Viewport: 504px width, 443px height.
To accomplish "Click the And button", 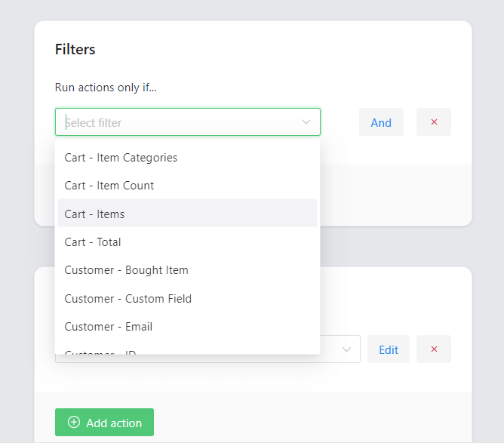I will [381, 122].
